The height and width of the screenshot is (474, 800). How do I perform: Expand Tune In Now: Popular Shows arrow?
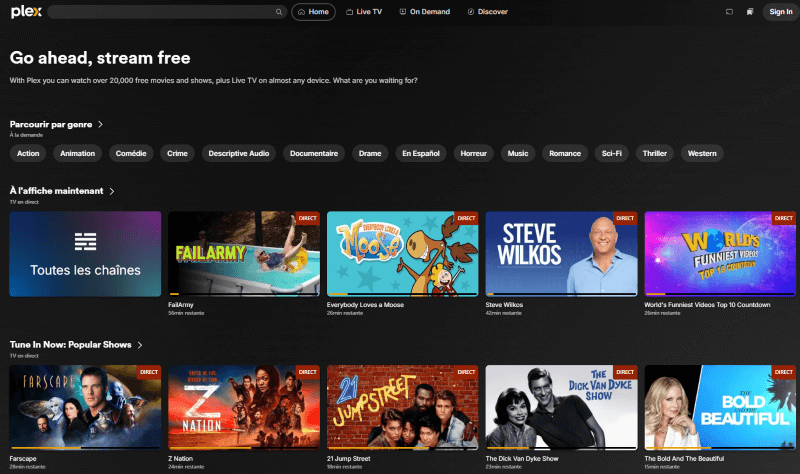click(140, 345)
